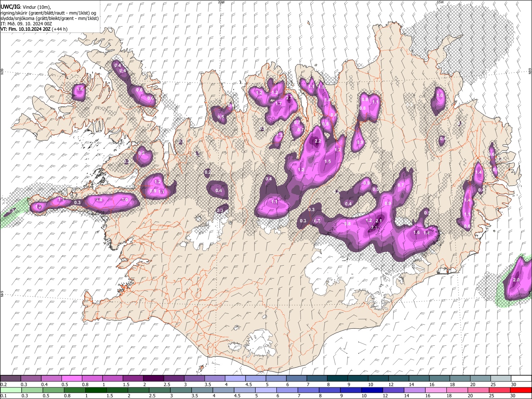Click the 'IT: Mið. 09. 10. 2024 00Z' initialization time
This screenshot has height=399, width=532.
[x=26, y=24]
